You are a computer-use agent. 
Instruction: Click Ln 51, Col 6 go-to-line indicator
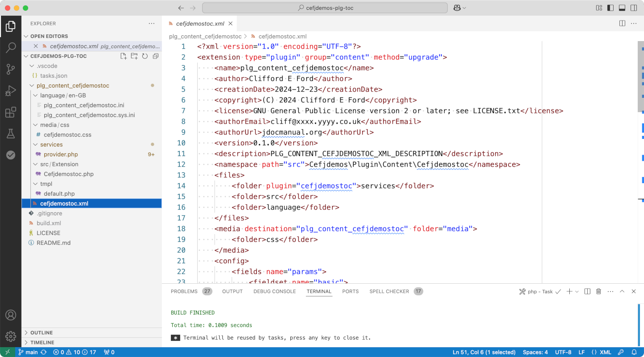[x=484, y=352]
